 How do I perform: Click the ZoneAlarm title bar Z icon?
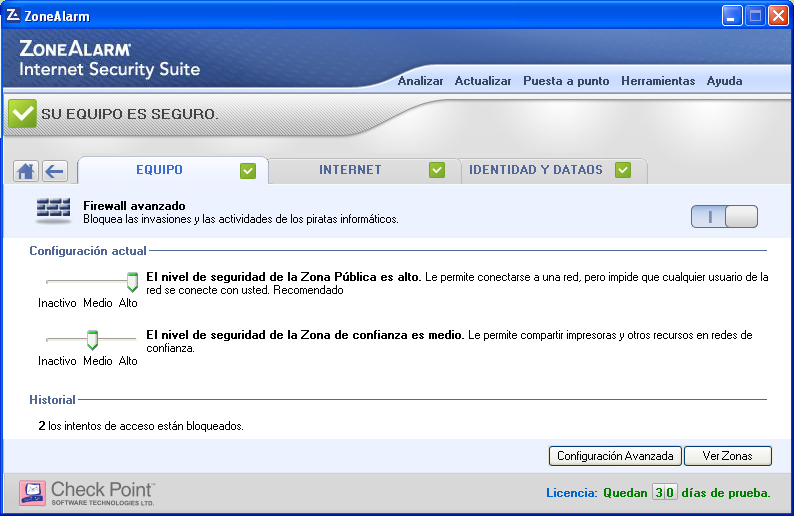click(13, 15)
